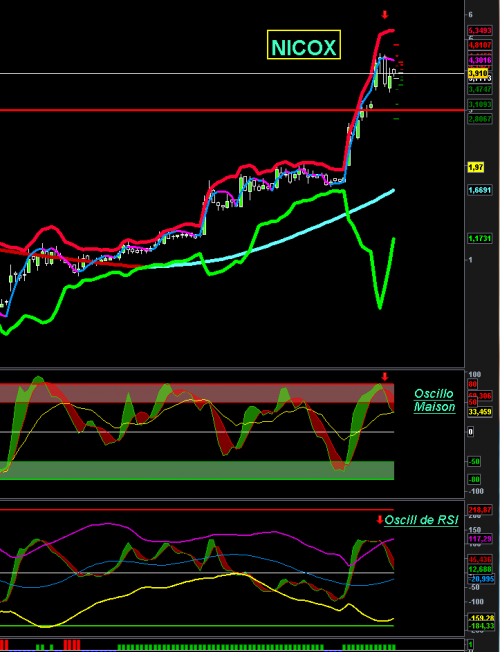Select the red 4,8107 price tag
500x652 pixels.
pyautogui.click(x=480, y=45)
